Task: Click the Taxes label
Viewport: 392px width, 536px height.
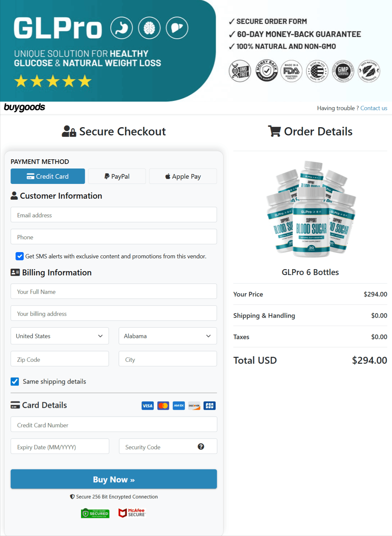Action: coord(241,337)
